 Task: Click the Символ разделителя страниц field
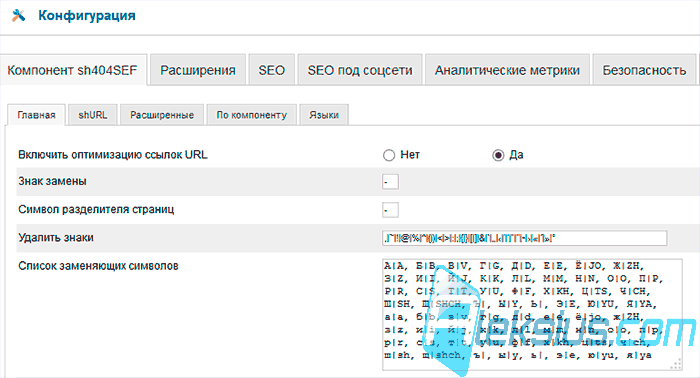pyautogui.click(x=390, y=210)
